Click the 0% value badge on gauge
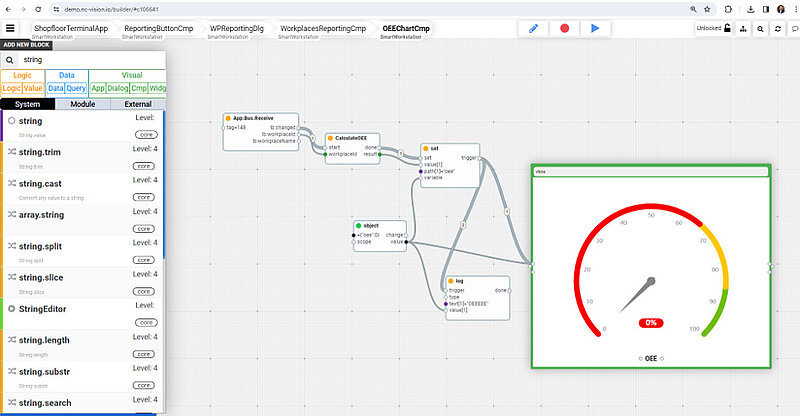The height and width of the screenshot is (416, 800). tap(651, 323)
